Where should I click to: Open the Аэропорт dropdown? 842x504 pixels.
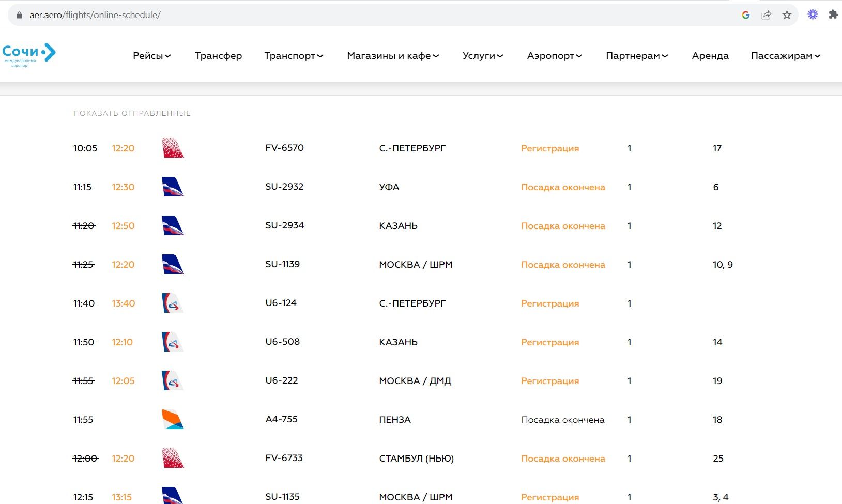pos(554,55)
